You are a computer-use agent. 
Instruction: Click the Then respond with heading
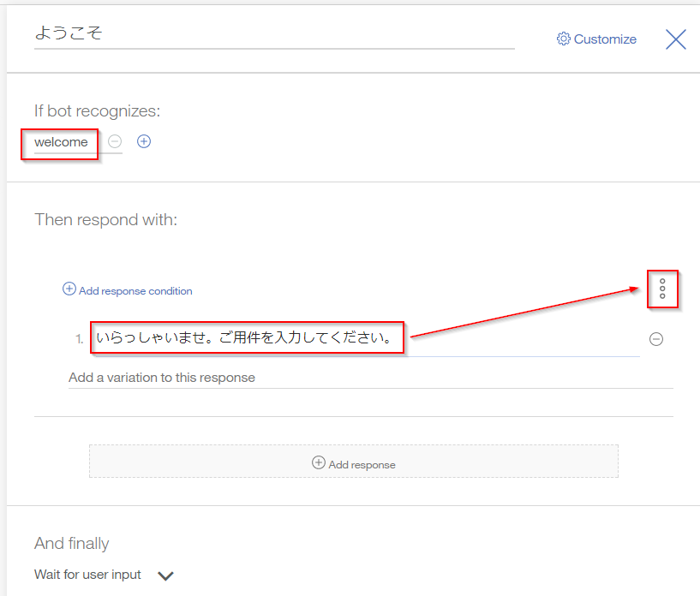[105, 220]
